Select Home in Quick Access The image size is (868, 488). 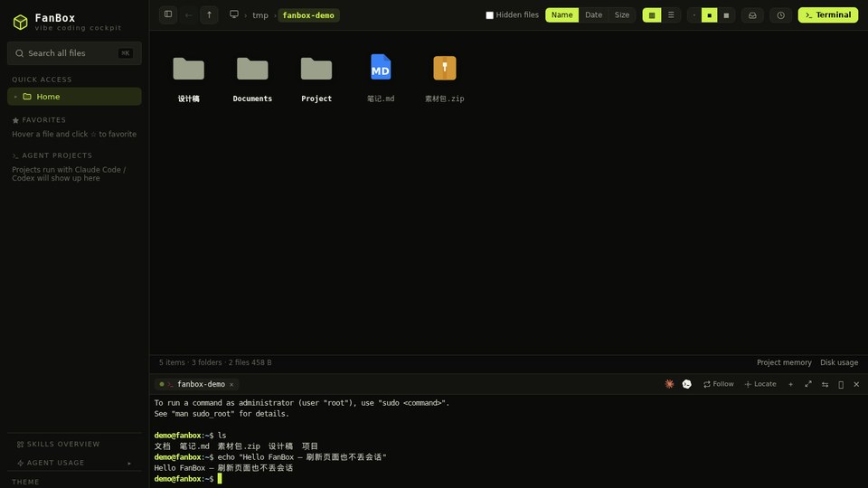74,97
